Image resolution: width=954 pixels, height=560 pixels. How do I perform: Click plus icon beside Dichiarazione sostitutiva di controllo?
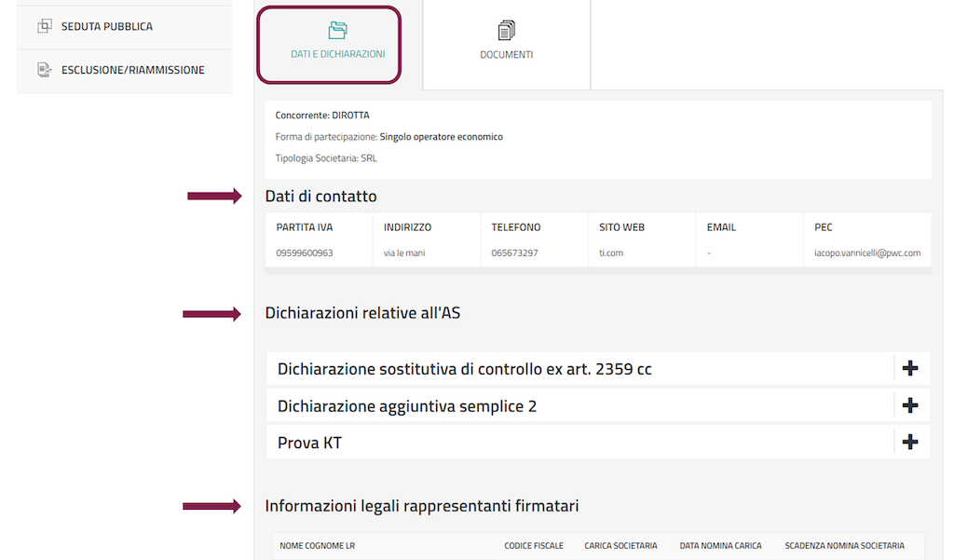pyautogui.click(x=910, y=369)
